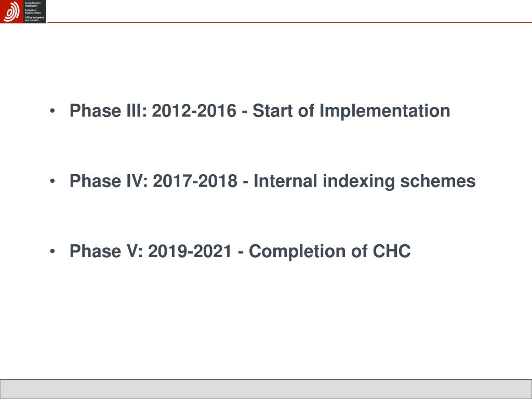Click the "Europäisches Patentamt" logo text
This screenshot has height=399, width=532.
coord(33,4)
